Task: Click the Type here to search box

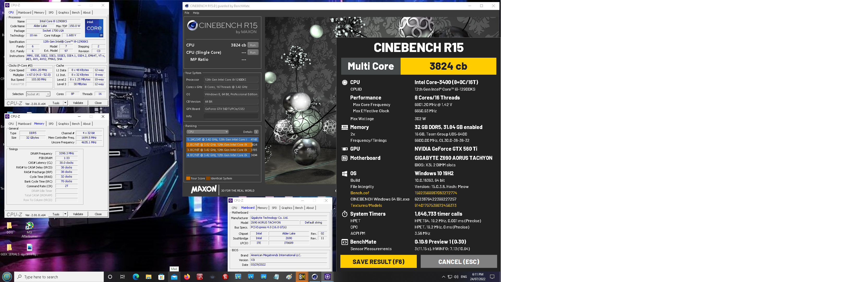Action: point(59,277)
